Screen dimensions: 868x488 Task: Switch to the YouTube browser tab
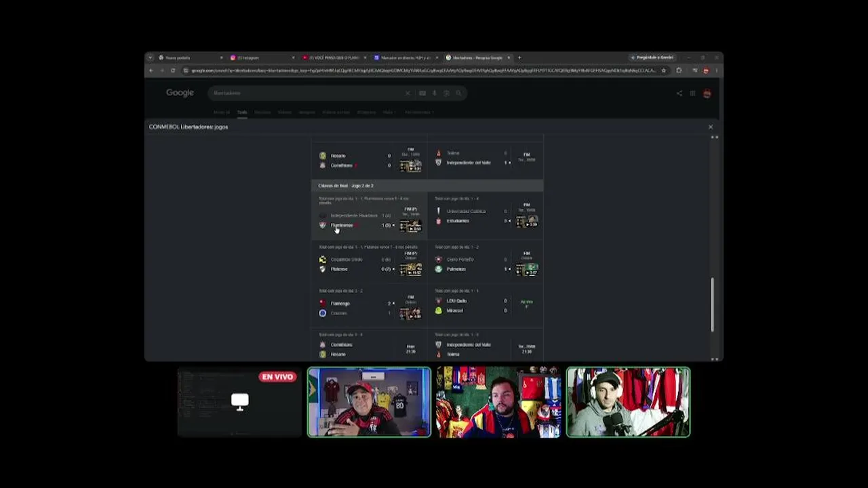tap(335, 58)
